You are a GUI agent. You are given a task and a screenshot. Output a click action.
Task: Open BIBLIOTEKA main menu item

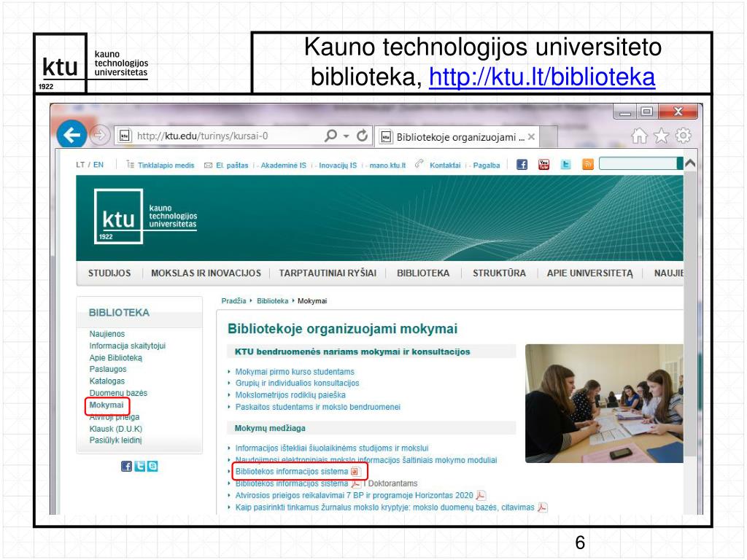click(423, 273)
